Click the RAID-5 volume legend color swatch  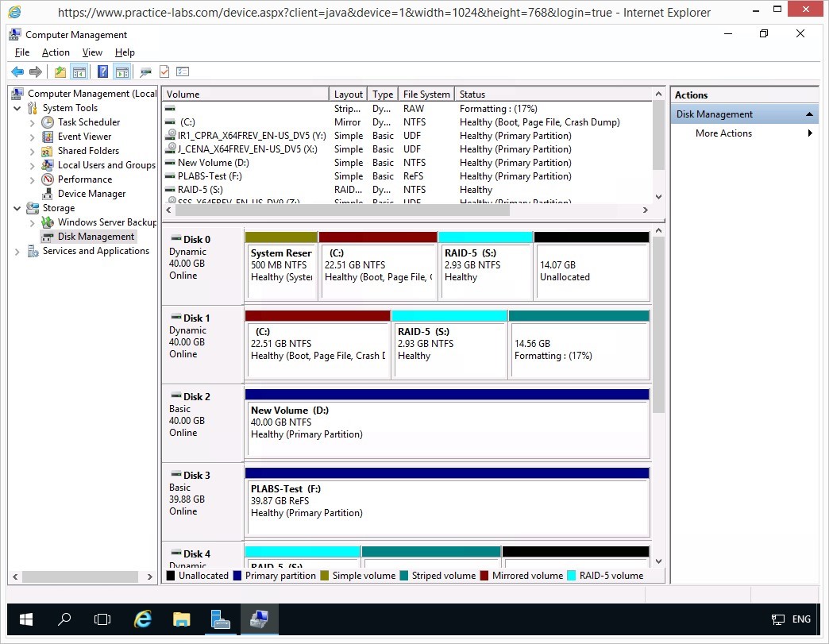point(571,576)
